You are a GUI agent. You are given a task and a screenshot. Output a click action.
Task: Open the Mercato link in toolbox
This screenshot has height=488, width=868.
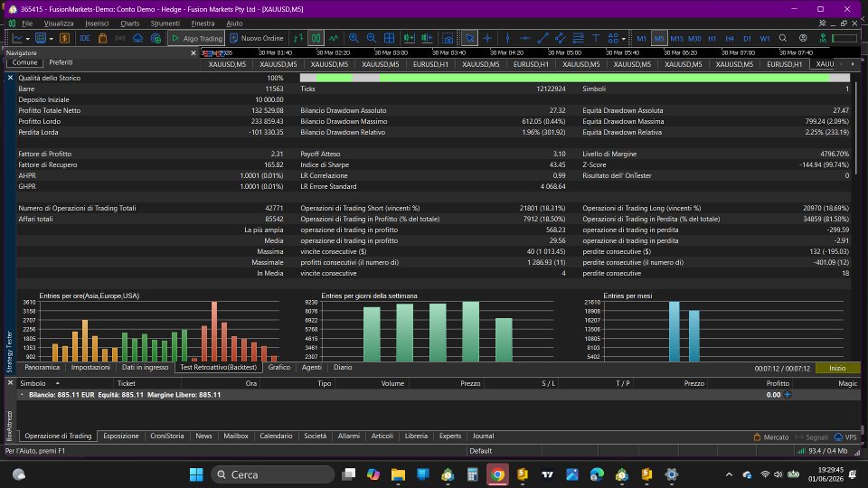pos(770,436)
